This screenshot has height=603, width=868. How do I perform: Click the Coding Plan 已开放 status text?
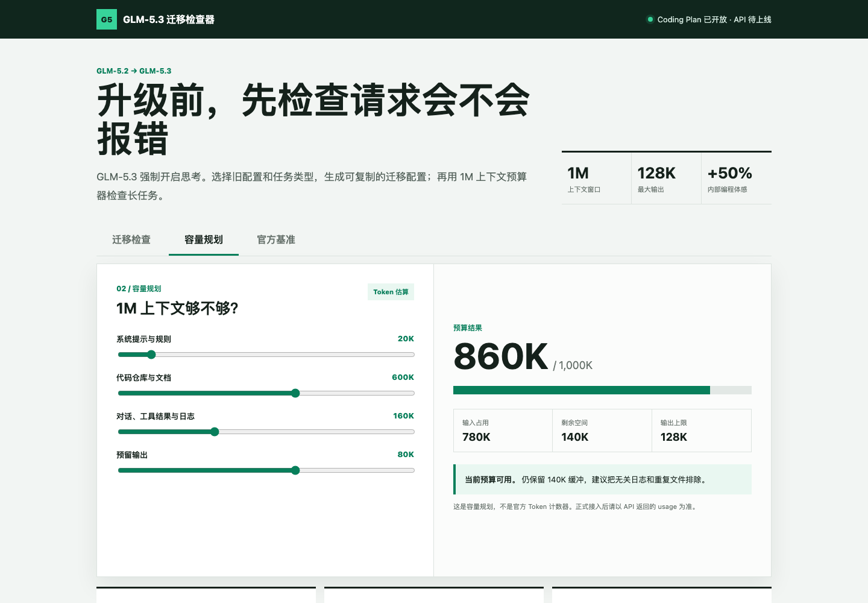(714, 19)
